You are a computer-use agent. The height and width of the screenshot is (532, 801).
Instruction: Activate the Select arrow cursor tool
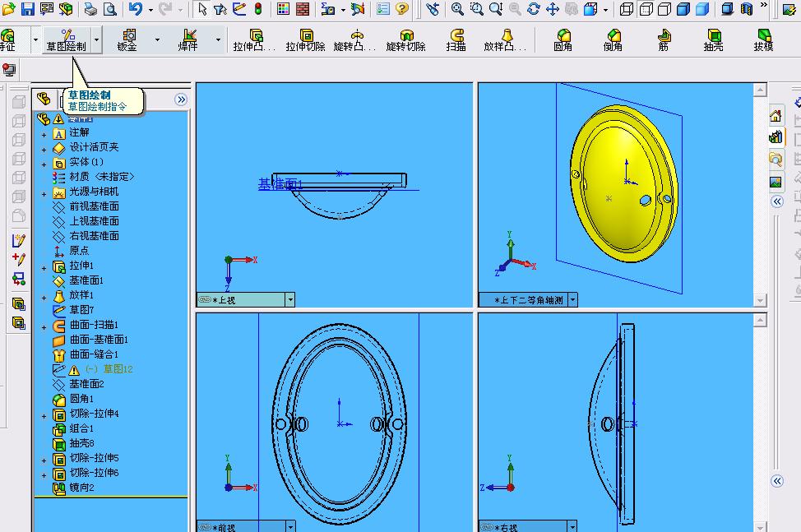(202, 9)
